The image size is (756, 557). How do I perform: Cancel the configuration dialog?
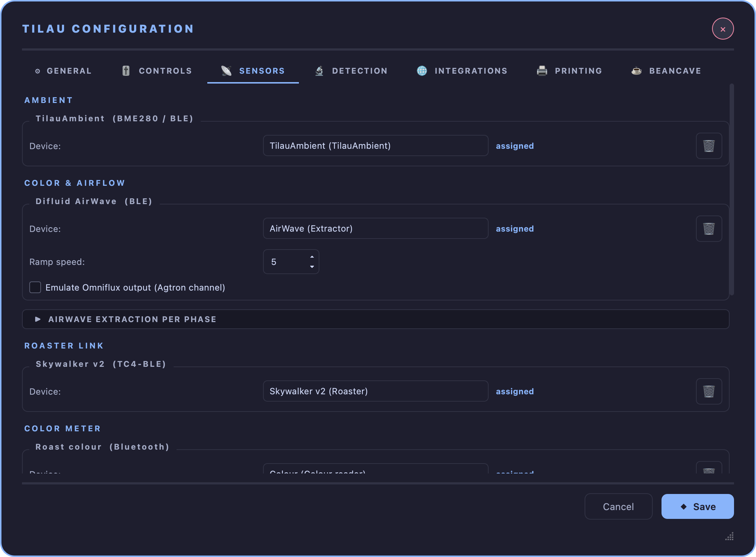pos(618,506)
